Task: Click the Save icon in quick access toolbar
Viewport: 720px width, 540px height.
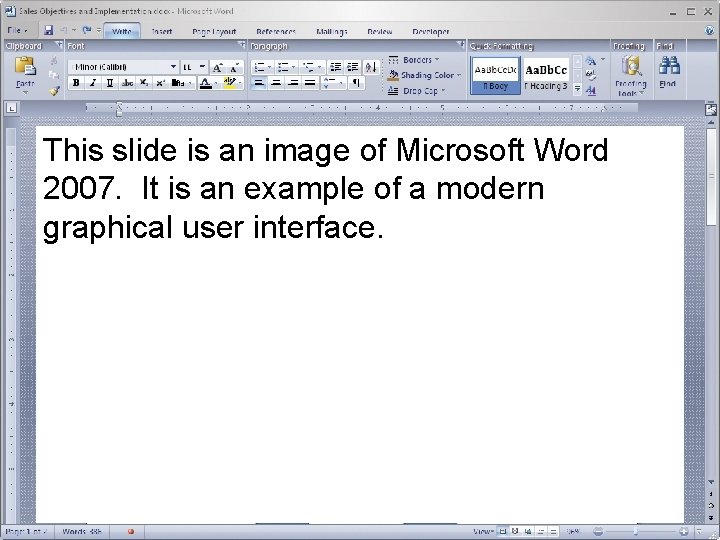Action: [x=48, y=30]
